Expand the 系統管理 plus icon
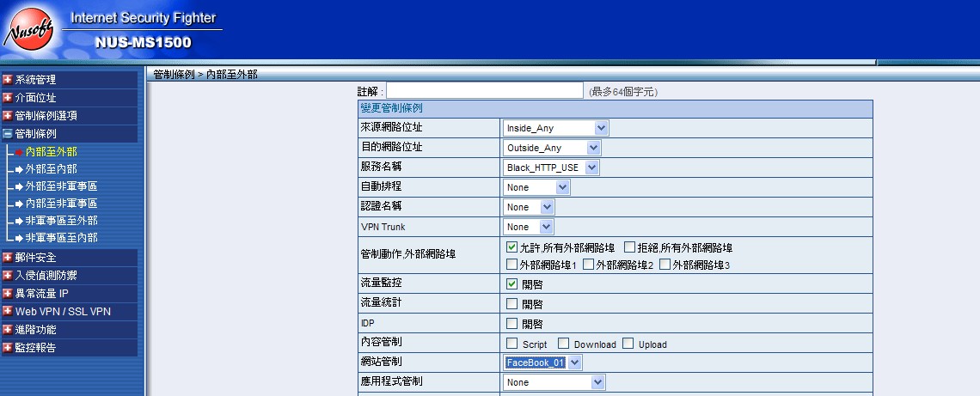This screenshot has width=980, height=396. pos(8,79)
